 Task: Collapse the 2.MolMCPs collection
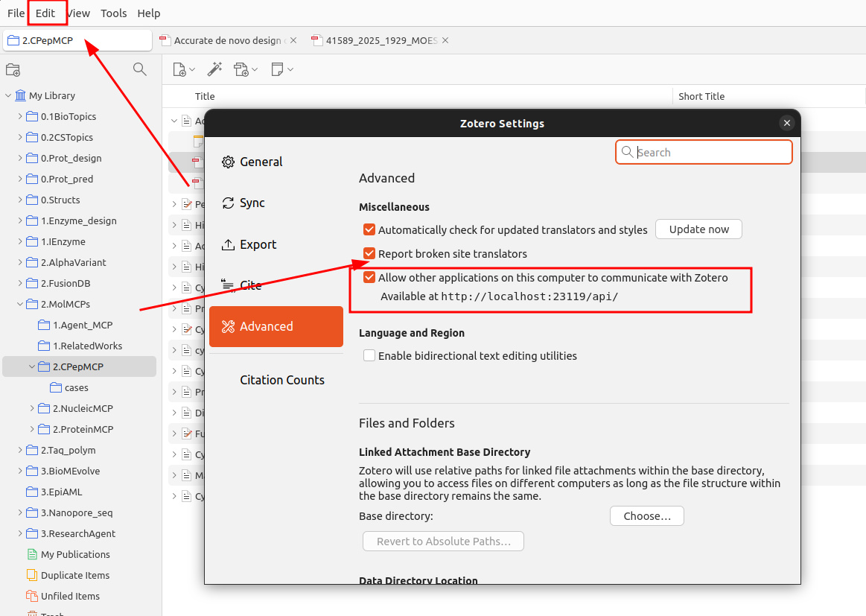tap(20, 304)
